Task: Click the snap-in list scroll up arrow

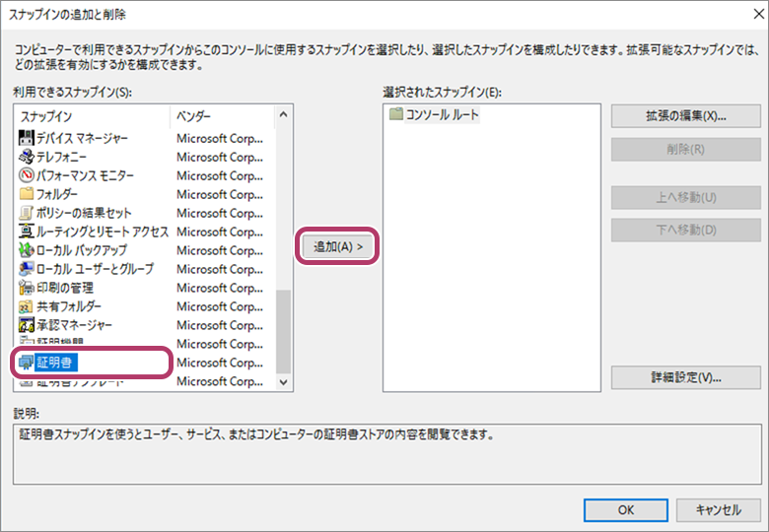Action: pos(284,114)
